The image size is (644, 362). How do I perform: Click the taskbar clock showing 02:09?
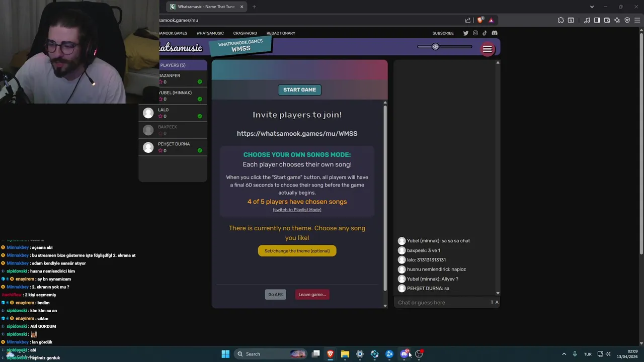(627, 354)
